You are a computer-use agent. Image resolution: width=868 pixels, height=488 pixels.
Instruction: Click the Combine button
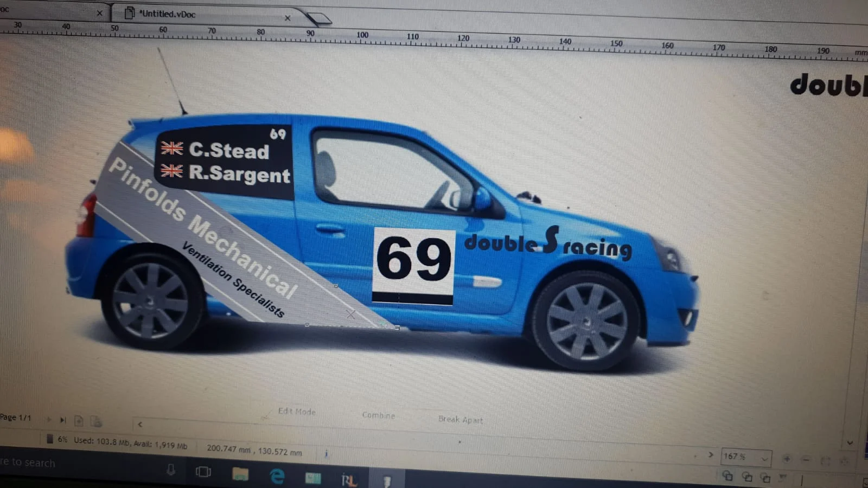pos(379,415)
